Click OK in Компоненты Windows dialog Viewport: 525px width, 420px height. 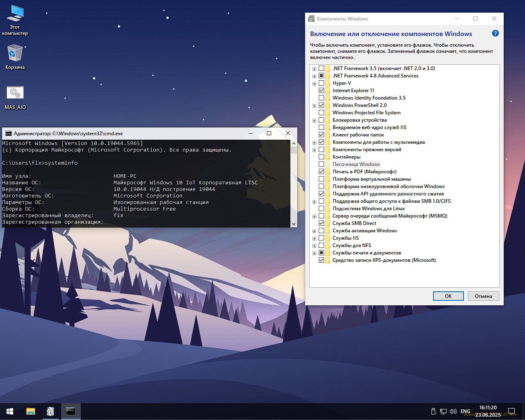pyautogui.click(x=448, y=296)
